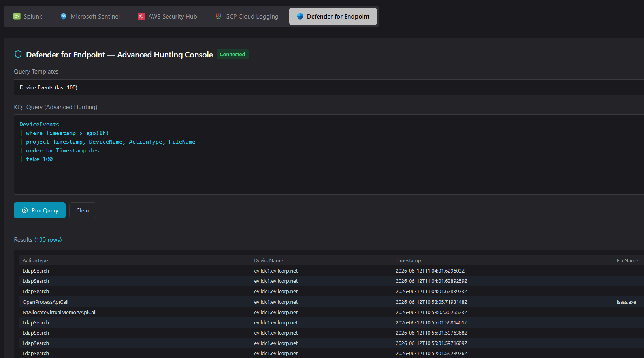Click the Connected status badge
The image size is (644, 358).
coord(232,55)
